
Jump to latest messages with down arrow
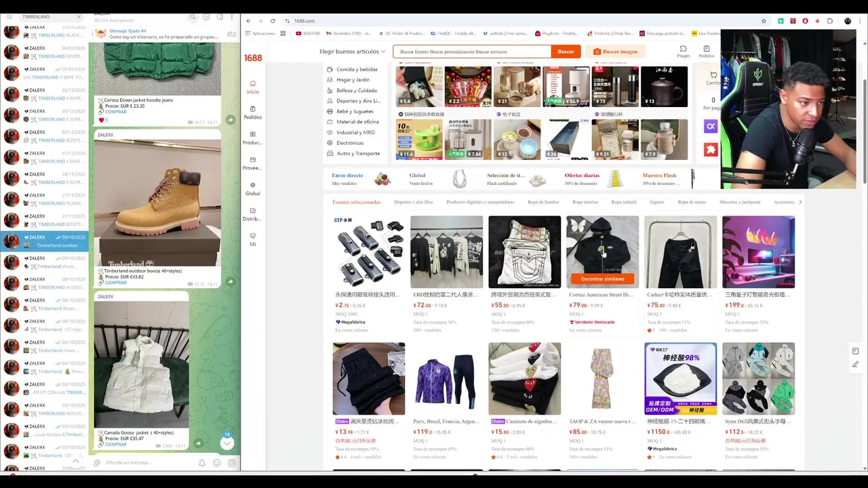[x=227, y=443]
